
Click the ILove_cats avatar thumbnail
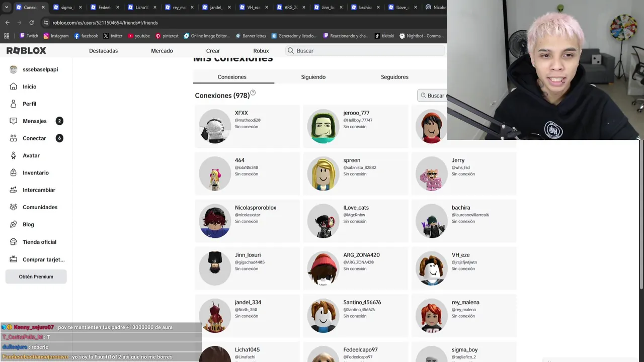pos(323,221)
